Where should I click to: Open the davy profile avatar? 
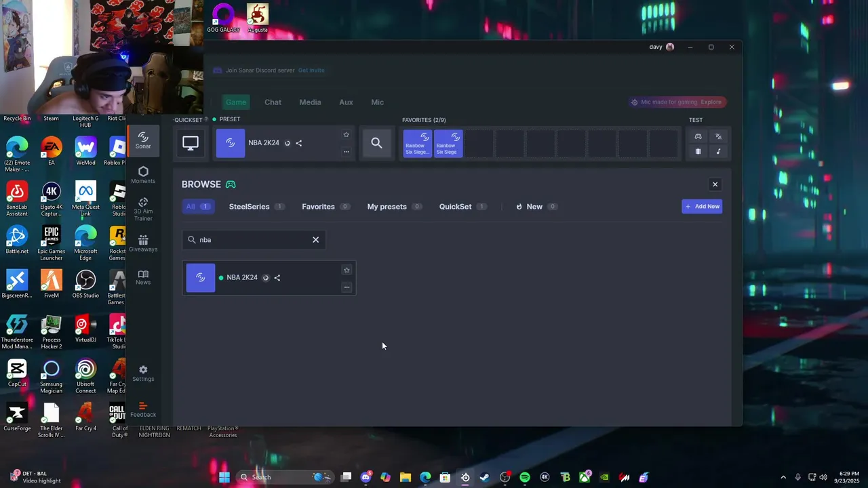click(x=670, y=47)
